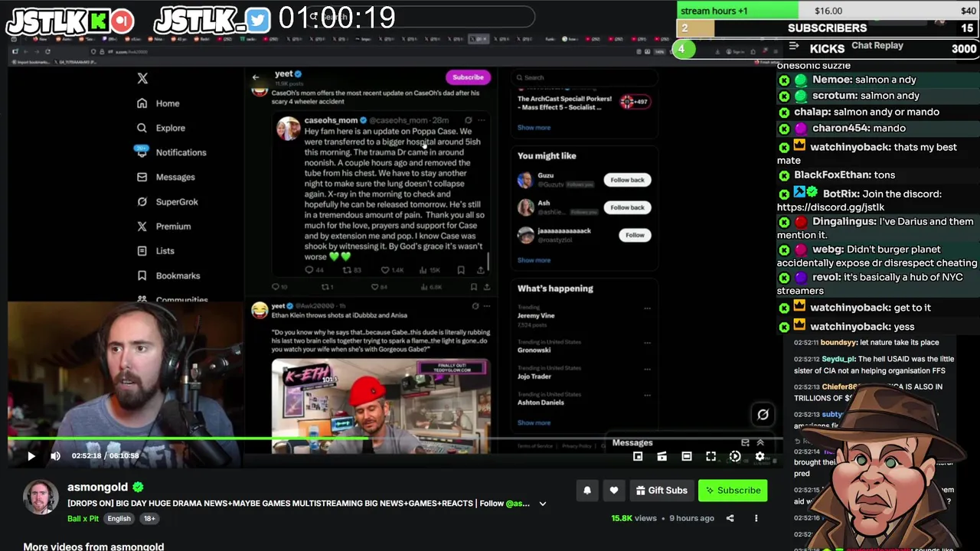Click Follow back next to Ash
The height and width of the screenshot is (551, 980).
(627, 207)
